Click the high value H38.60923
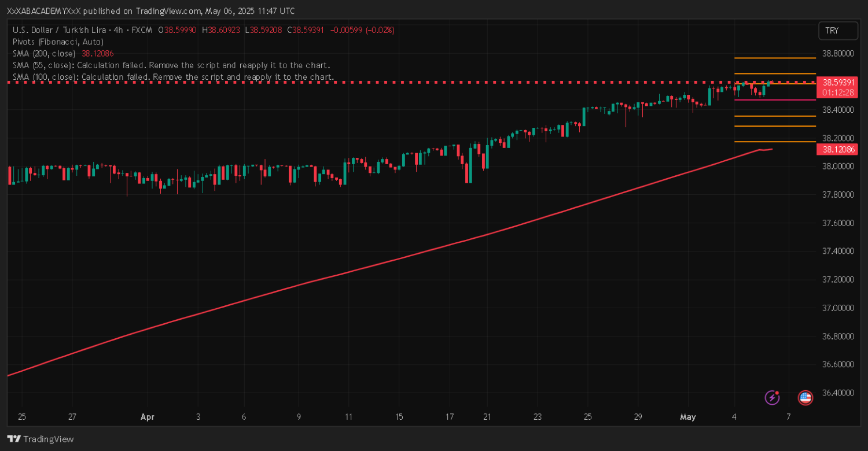Image resolution: width=868 pixels, height=451 pixels. tap(220, 30)
